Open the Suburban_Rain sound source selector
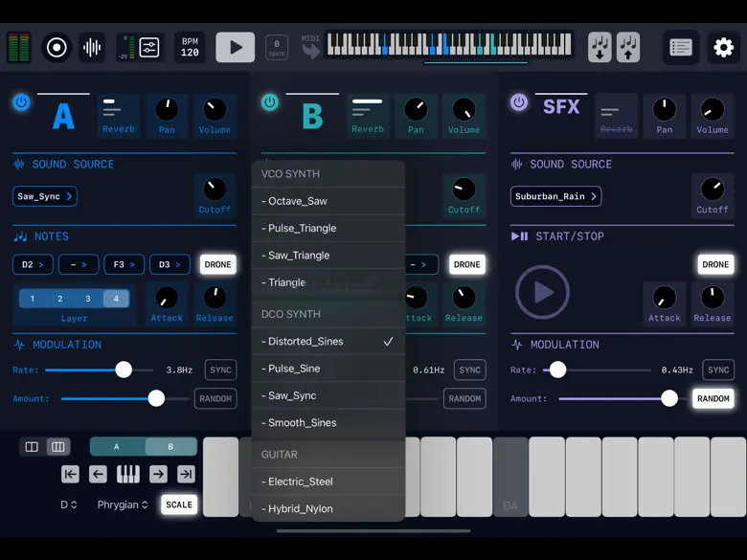This screenshot has width=747, height=560. pyautogui.click(x=555, y=196)
